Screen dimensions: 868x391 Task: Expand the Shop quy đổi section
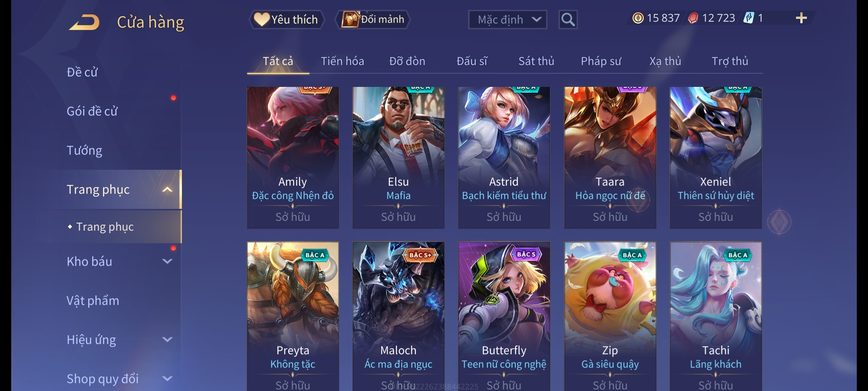(x=167, y=378)
